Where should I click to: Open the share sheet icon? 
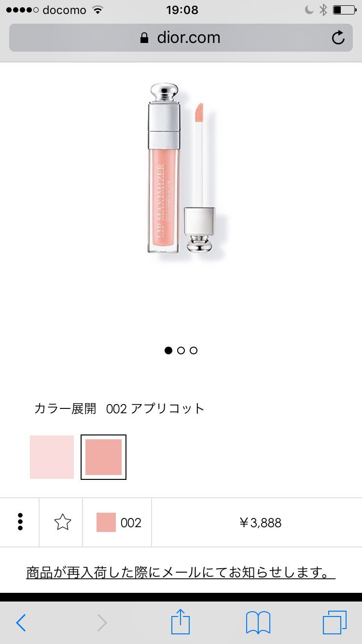(x=181, y=622)
